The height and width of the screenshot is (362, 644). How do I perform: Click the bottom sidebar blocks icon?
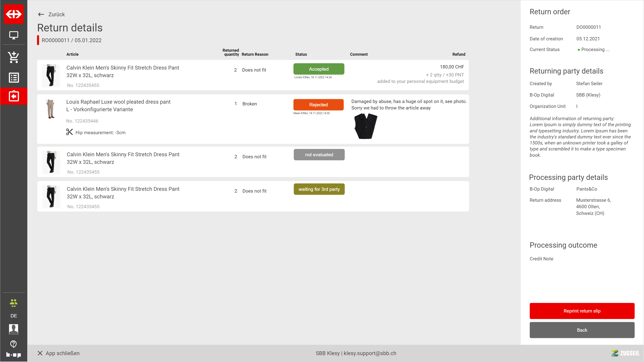[14, 354]
